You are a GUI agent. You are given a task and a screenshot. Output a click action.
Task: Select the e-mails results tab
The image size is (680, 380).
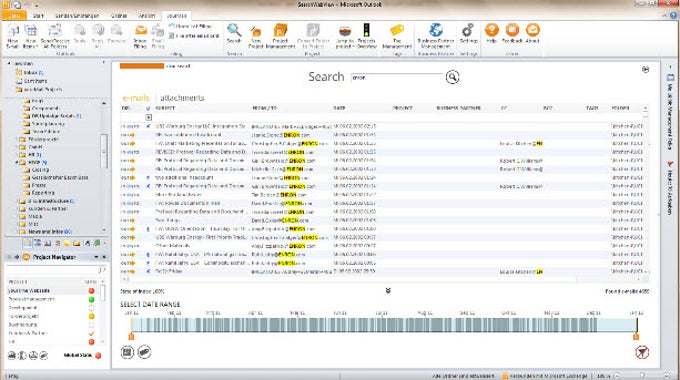click(x=136, y=98)
